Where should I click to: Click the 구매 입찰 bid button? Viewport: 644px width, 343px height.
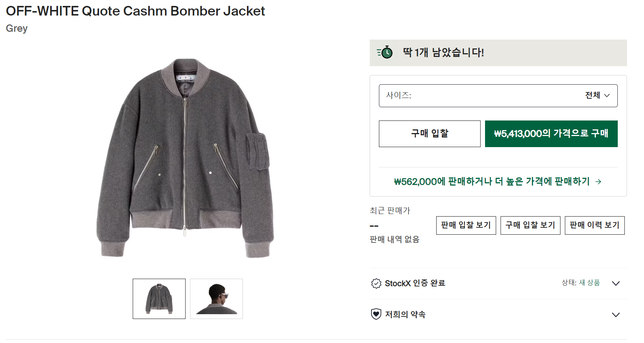(x=430, y=134)
